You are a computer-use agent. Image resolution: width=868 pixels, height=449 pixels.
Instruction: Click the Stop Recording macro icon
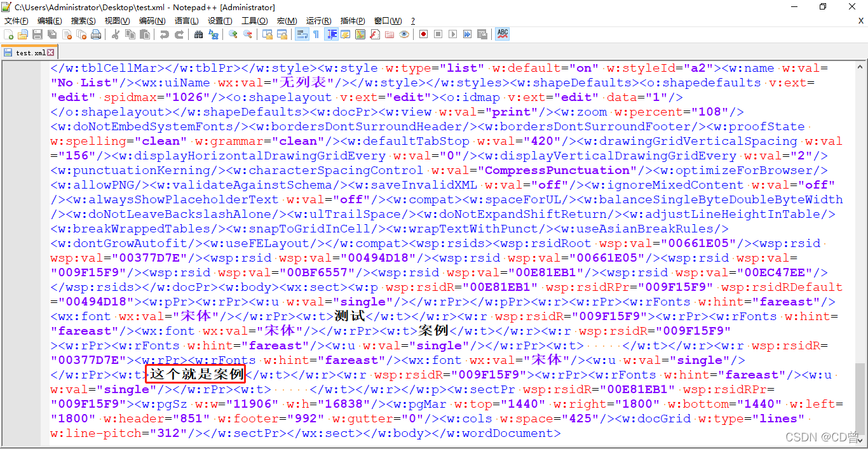pos(438,34)
